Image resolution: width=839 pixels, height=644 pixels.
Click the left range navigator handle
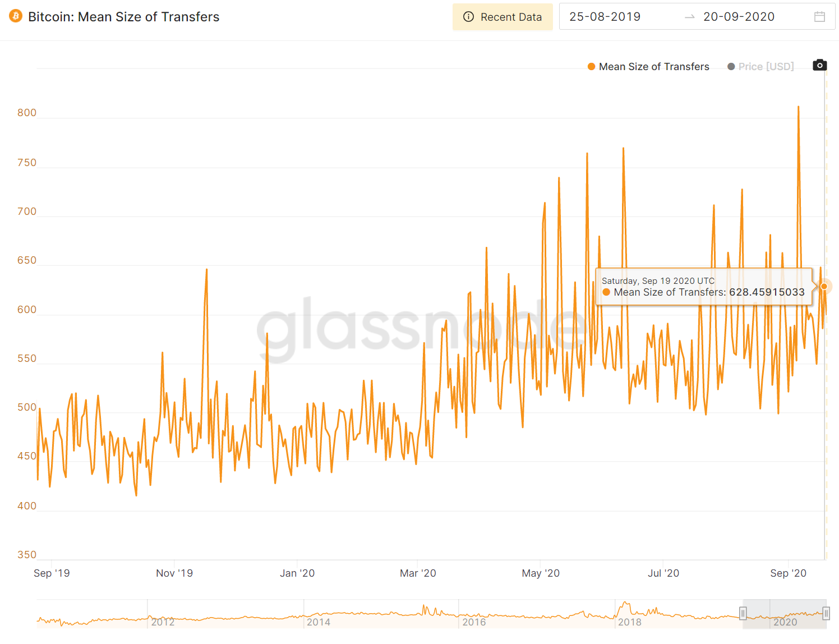pos(743,613)
